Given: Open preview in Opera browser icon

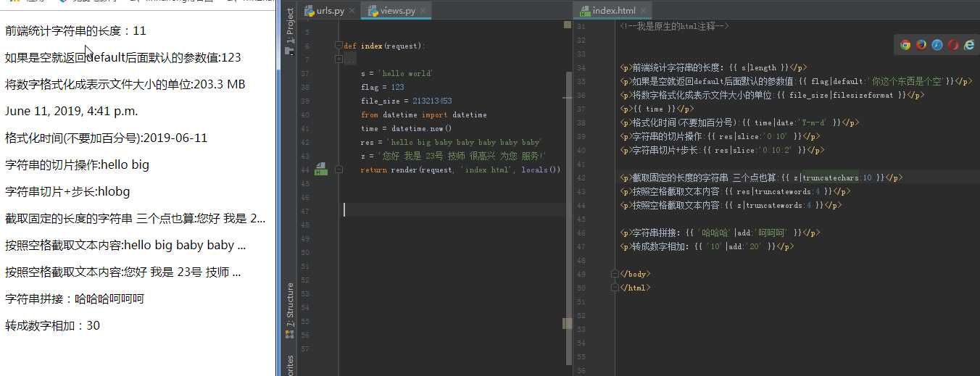Looking at the screenshot, I should pos(953,44).
